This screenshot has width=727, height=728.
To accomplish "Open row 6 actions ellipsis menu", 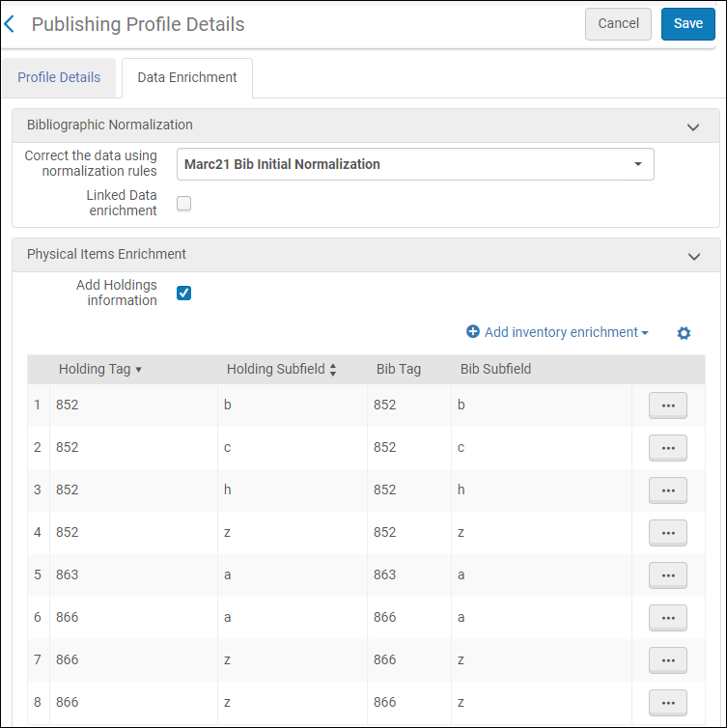I will click(x=667, y=618).
